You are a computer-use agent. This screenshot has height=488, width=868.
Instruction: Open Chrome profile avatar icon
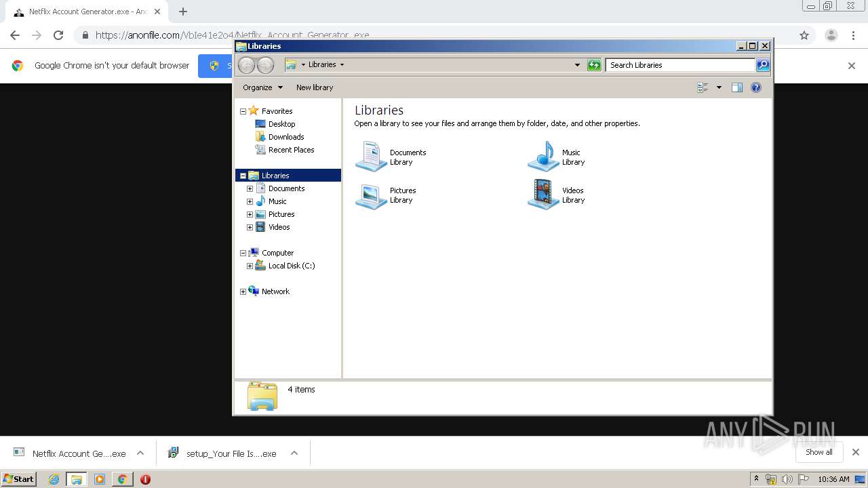click(x=831, y=35)
